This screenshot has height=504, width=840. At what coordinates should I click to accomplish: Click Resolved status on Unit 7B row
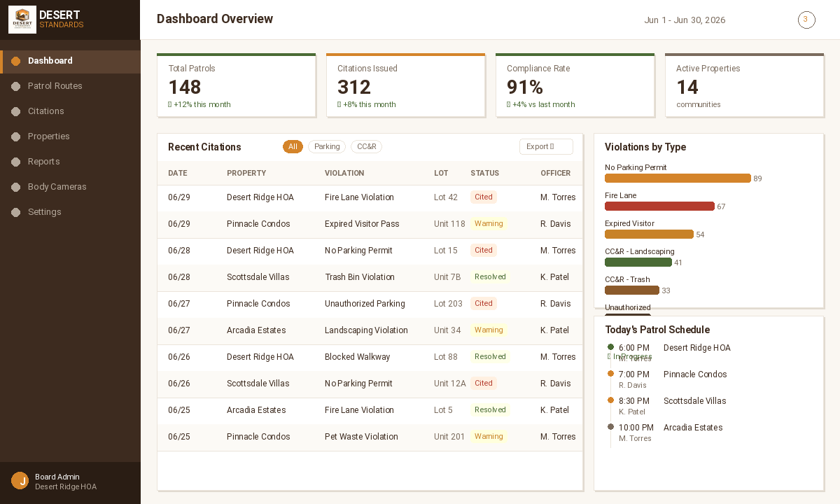tap(490, 277)
